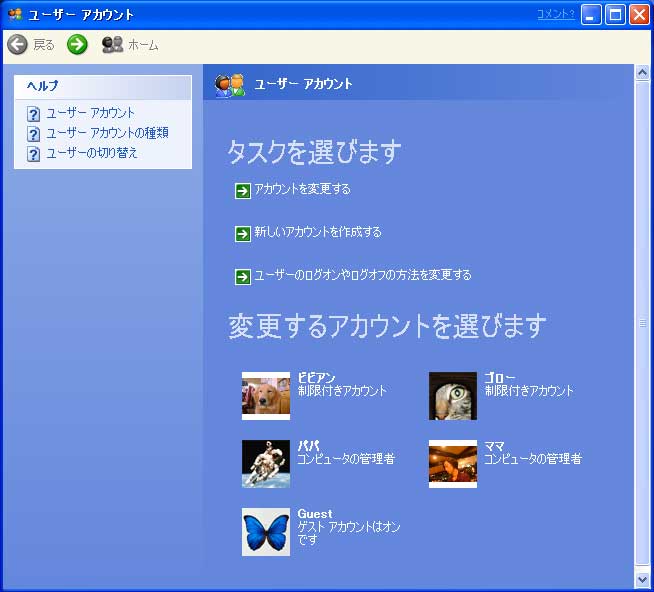The image size is (654, 592).
Task: Close the ユーザー アカウント window
Action: point(639,15)
